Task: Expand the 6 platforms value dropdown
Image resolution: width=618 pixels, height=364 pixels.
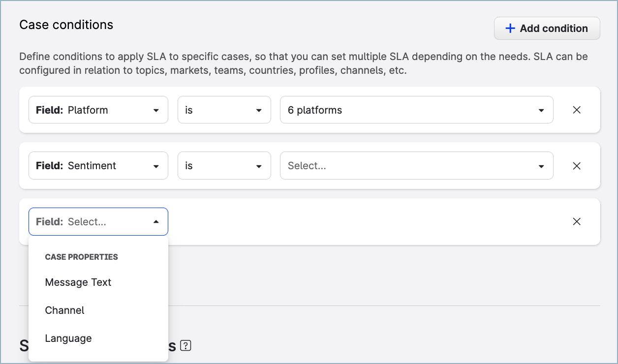Action: tap(416, 110)
